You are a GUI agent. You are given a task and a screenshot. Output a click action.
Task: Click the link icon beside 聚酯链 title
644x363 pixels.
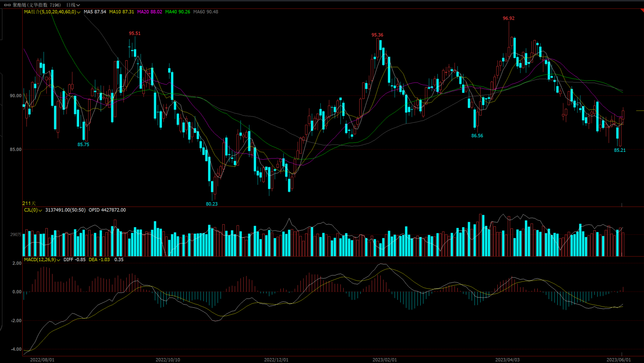coord(7,5)
